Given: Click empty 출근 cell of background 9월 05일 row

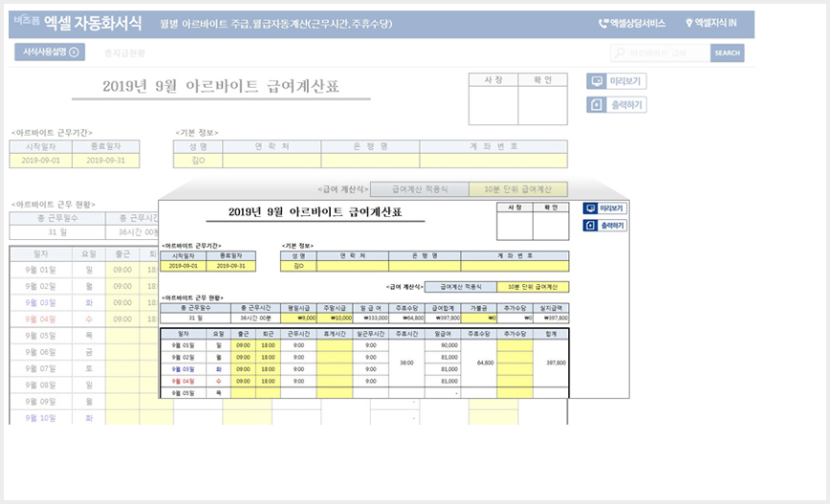Looking at the screenshot, I should pos(122,336).
